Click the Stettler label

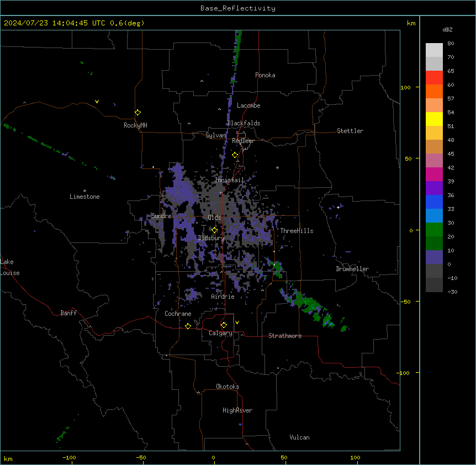point(350,131)
